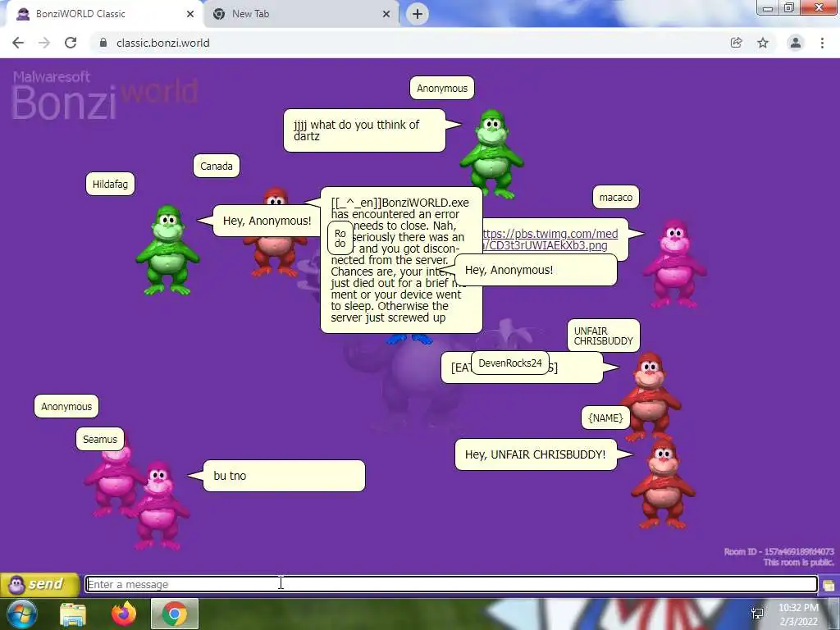Click the send button
Image resolution: width=840 pixels, height=630 pixels.
click(x=39, y=584)
